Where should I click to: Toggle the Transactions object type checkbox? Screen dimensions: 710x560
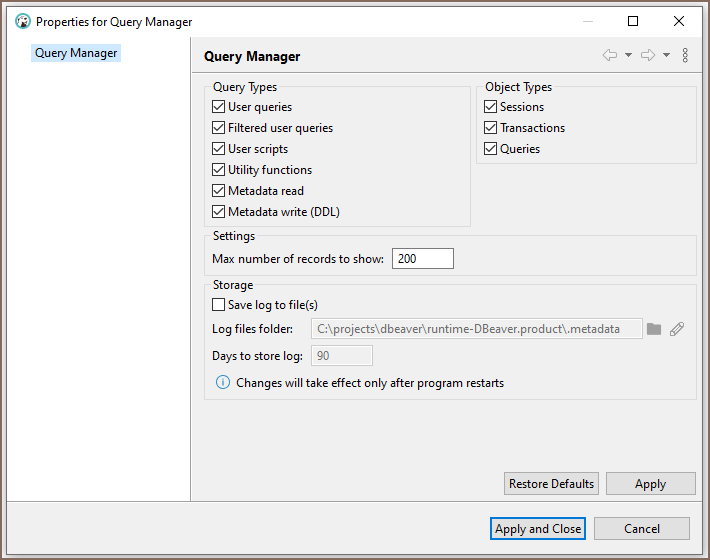(x=491, y=128)
